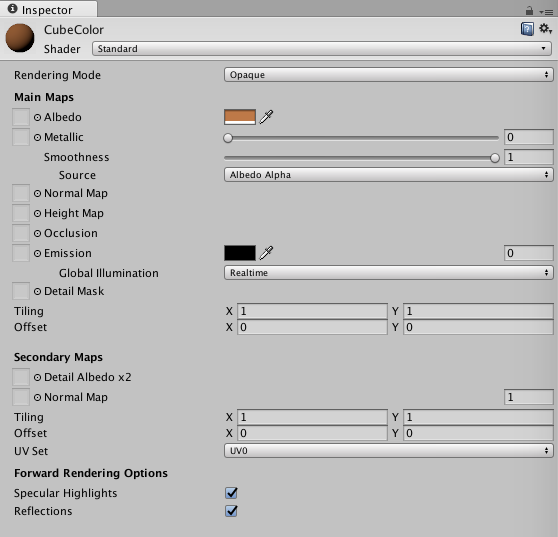
Task: Open the Shader dropdown set to Standard
Action: [x=322, y=49]
